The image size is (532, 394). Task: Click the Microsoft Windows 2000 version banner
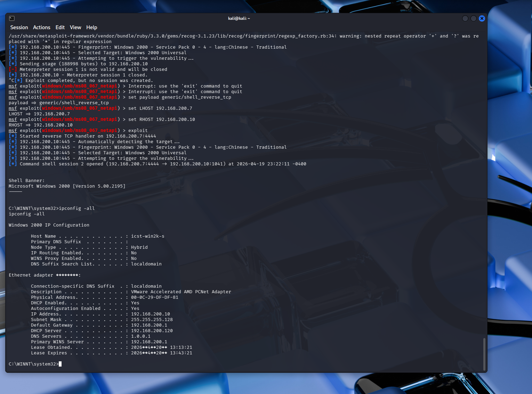coord(67,186)
